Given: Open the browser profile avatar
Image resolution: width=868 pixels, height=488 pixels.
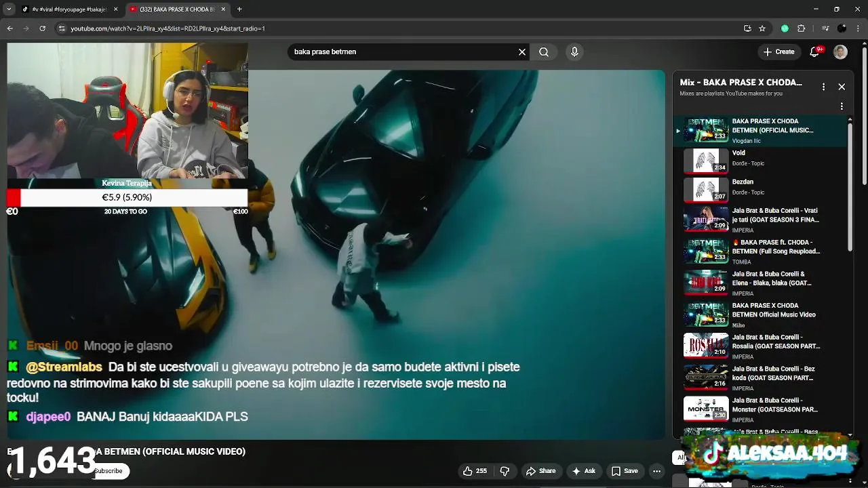Looking at the screenshot, I should [842, 28].
